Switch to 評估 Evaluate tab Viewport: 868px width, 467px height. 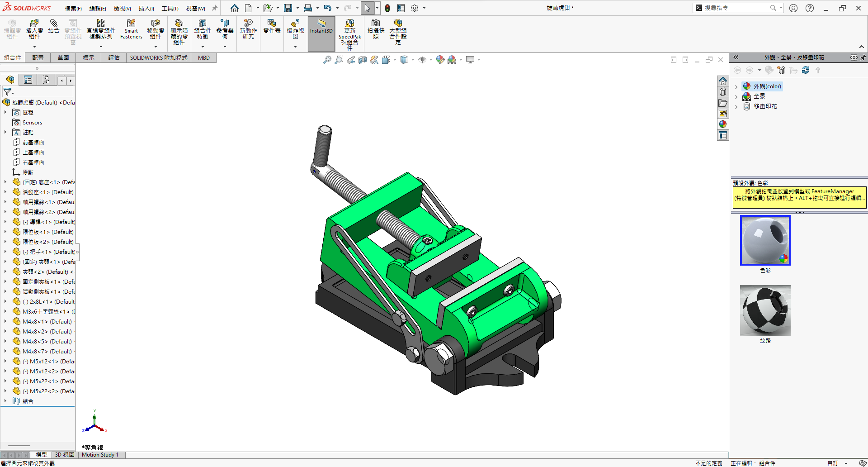pos(114,58)
